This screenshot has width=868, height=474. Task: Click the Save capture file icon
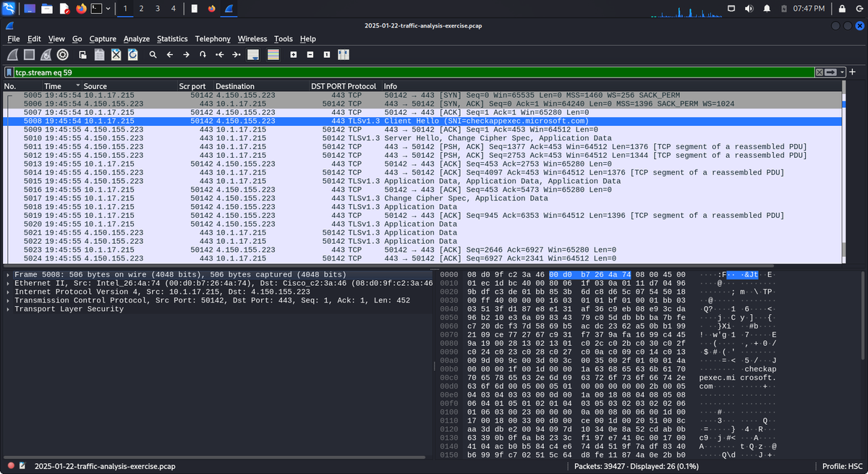[x=99, y=54]
